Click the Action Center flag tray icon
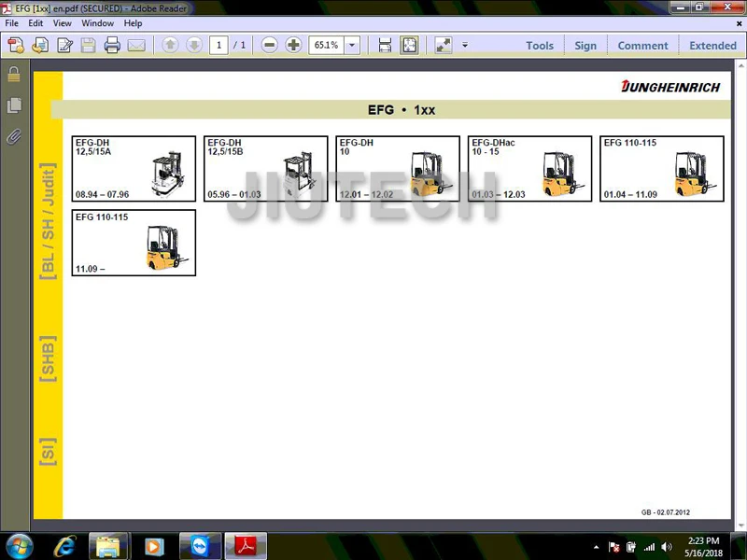The image size is (747, 560). [x=614, y=547]
